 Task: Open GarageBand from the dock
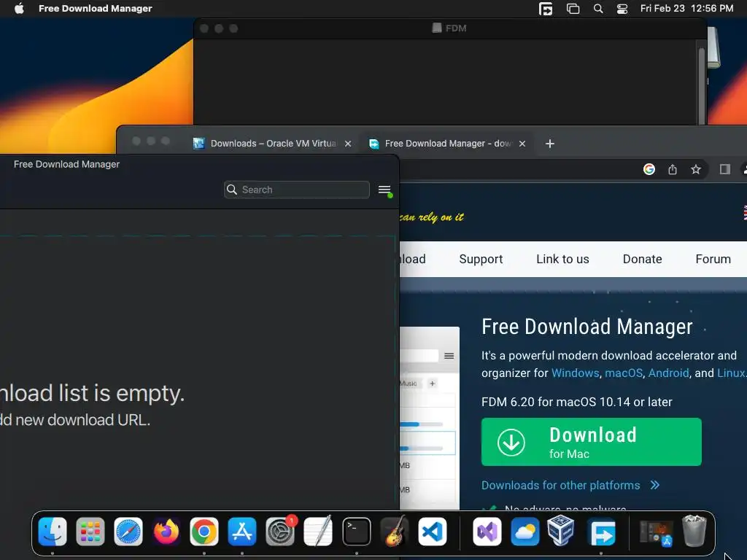pyautogui.click(x=395, y=532)
